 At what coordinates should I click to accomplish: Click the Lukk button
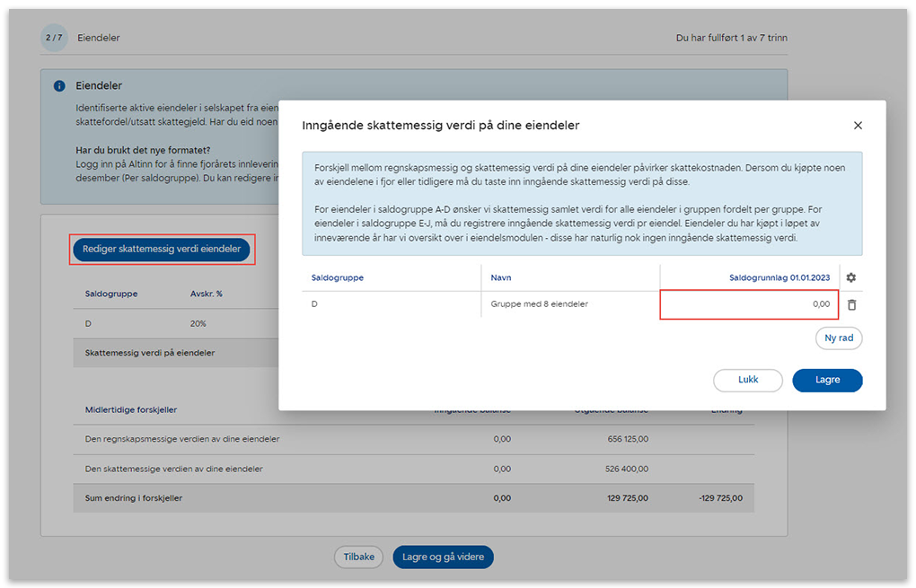tap(747, 380)
